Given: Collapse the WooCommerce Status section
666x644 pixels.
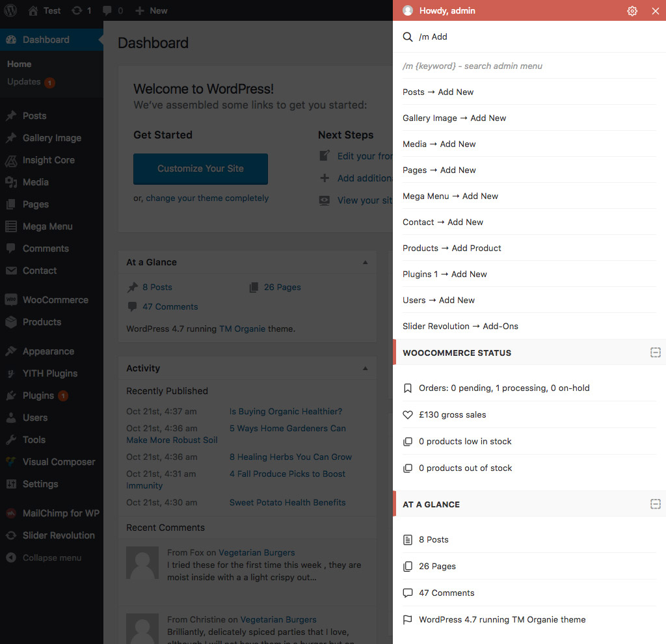Looking at the screenshot, I should (656, 352).
